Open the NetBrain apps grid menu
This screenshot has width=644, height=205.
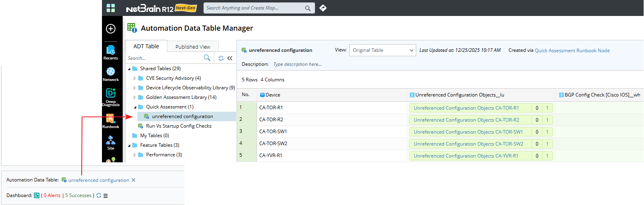pyautogui.click(x=111, y=8)
